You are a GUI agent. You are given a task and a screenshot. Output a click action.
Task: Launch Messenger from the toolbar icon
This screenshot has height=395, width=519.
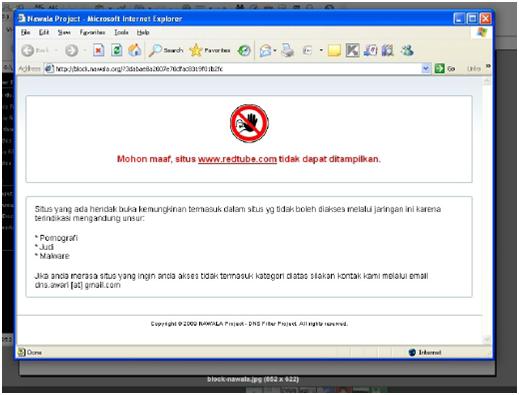(407, 50)
